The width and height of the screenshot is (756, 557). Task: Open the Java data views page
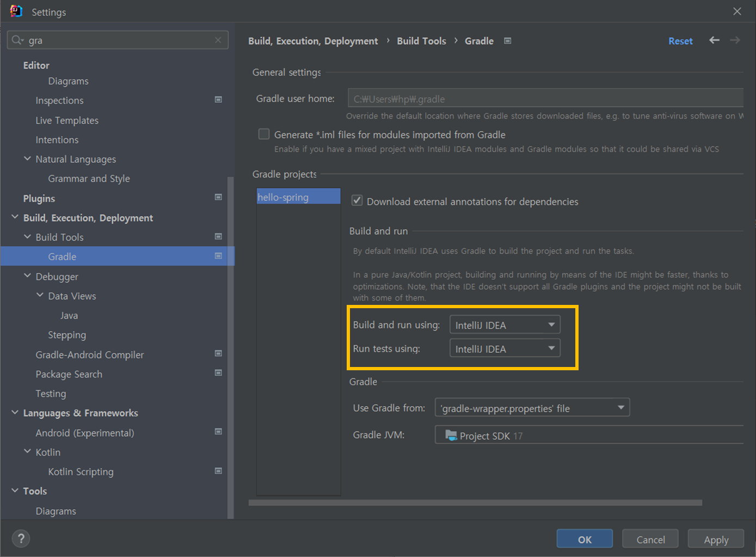click(69, 315)
